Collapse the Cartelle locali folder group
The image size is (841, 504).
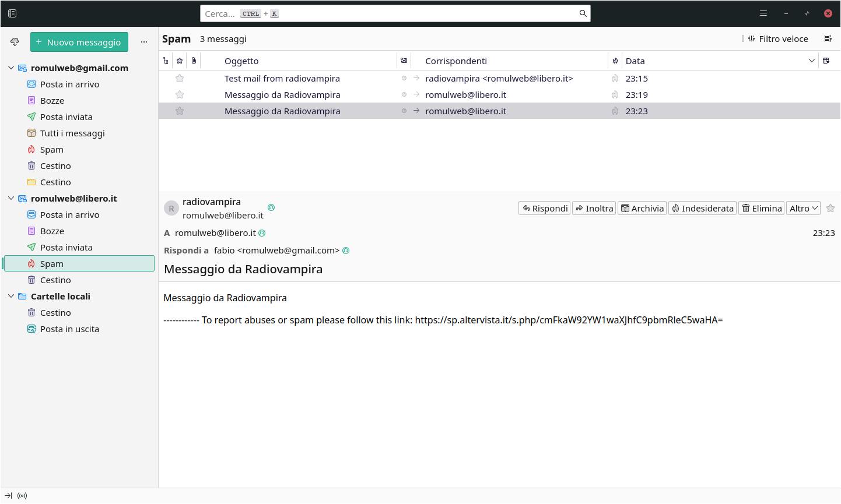pyautogui.click(x=11, y=297)
